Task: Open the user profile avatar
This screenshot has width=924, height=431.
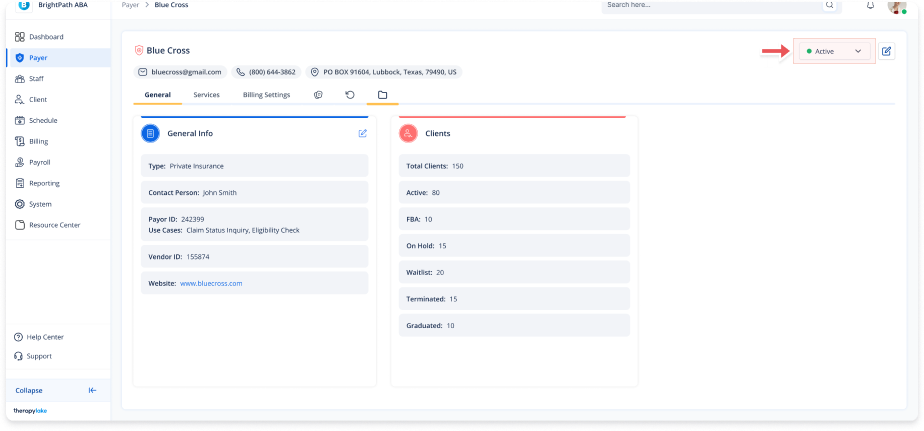Action: pyautogui.click(x=897, y=5)
